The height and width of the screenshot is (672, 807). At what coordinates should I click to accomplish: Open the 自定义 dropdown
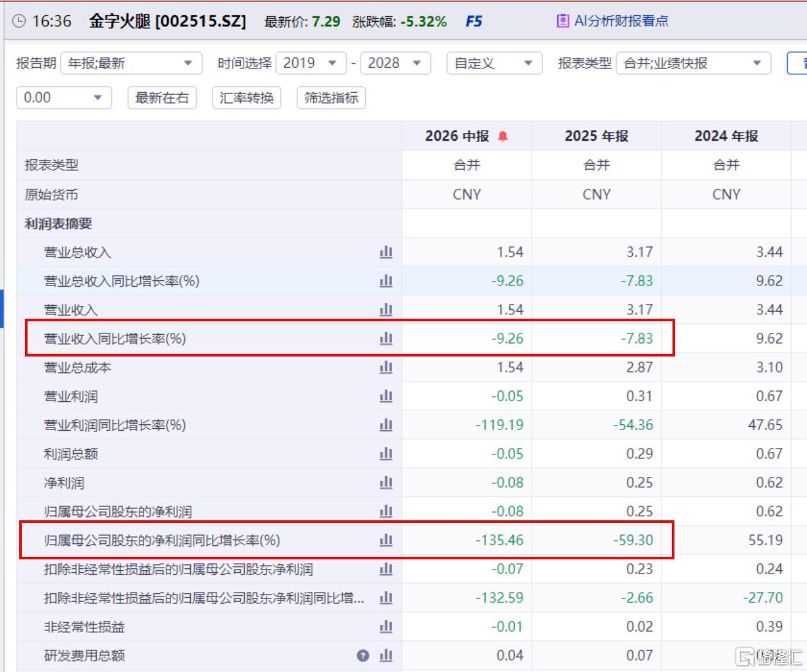tap(494, 63)
